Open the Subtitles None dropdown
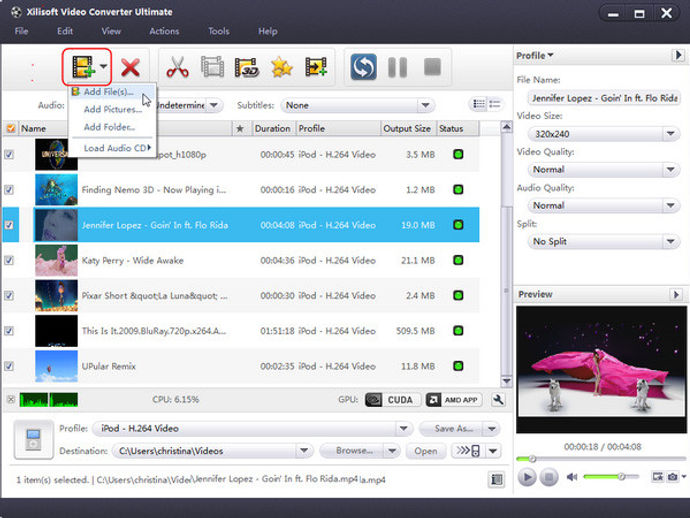 358,105
